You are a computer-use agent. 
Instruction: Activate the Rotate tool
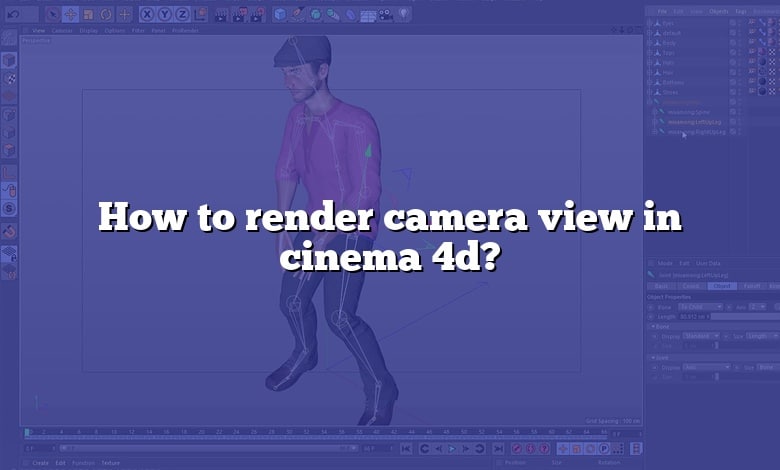coord(106,15)
